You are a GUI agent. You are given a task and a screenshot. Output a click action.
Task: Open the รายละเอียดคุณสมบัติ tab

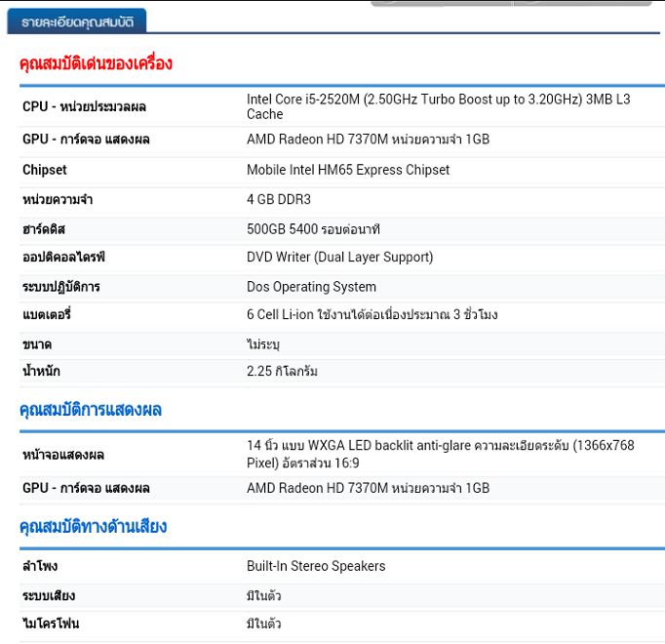point(77,21)
